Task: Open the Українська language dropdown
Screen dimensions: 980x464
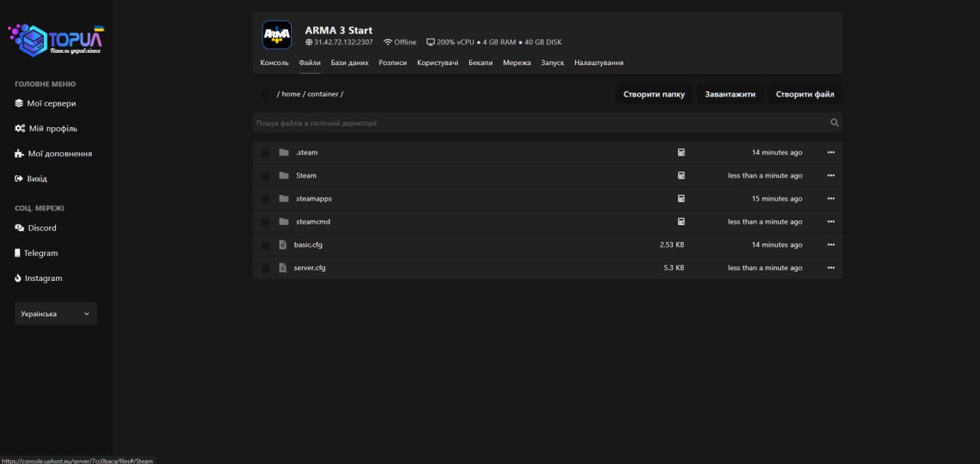Action: coord(55,314)
